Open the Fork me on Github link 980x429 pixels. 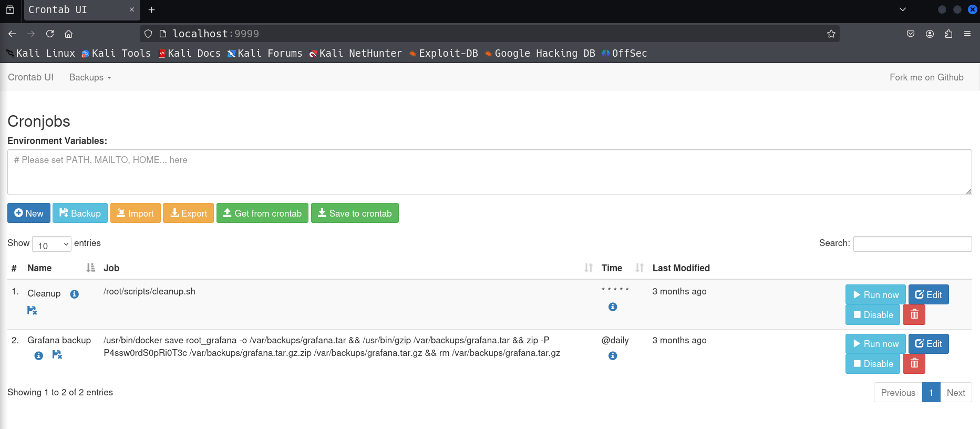[926, 77]
